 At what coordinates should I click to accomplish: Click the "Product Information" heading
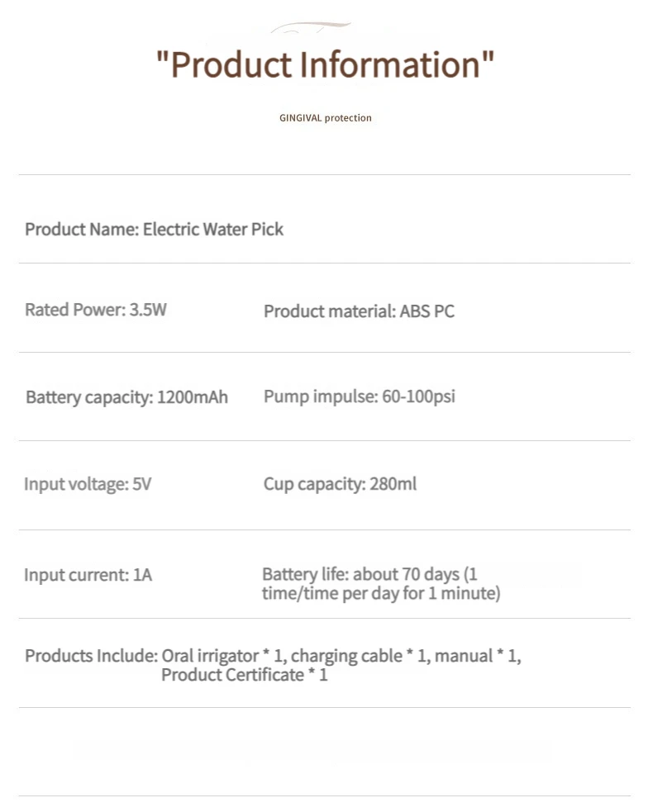[x=325, y=64]
